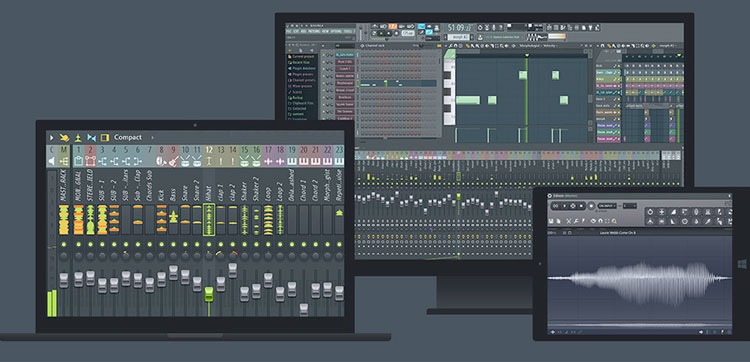Click the snare drum icon under track 10
Viewport: 750px width, 362px height.
pos(185,161)
